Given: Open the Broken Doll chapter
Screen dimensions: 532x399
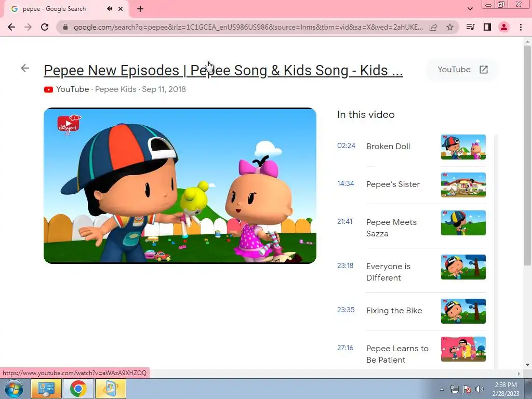Looking at the screenshot, I should [x=388, y=146].
